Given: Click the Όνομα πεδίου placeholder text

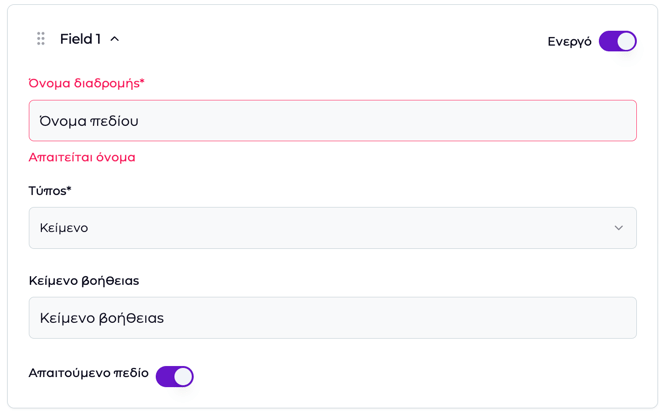Looking at the screenshot, I should click(x=88, y=121).
